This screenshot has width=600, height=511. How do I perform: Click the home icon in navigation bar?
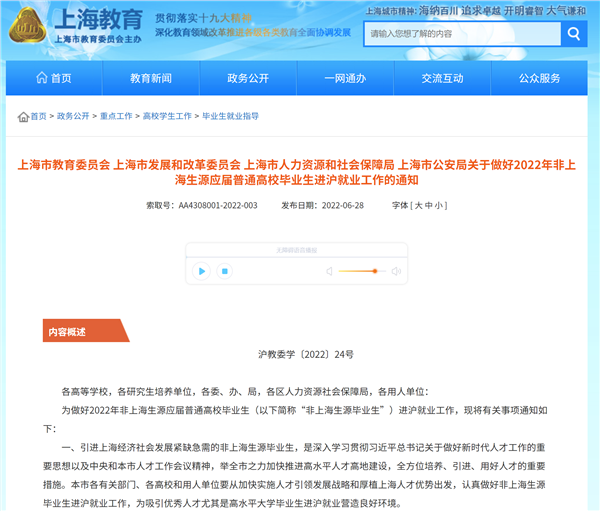click(40, 78)
